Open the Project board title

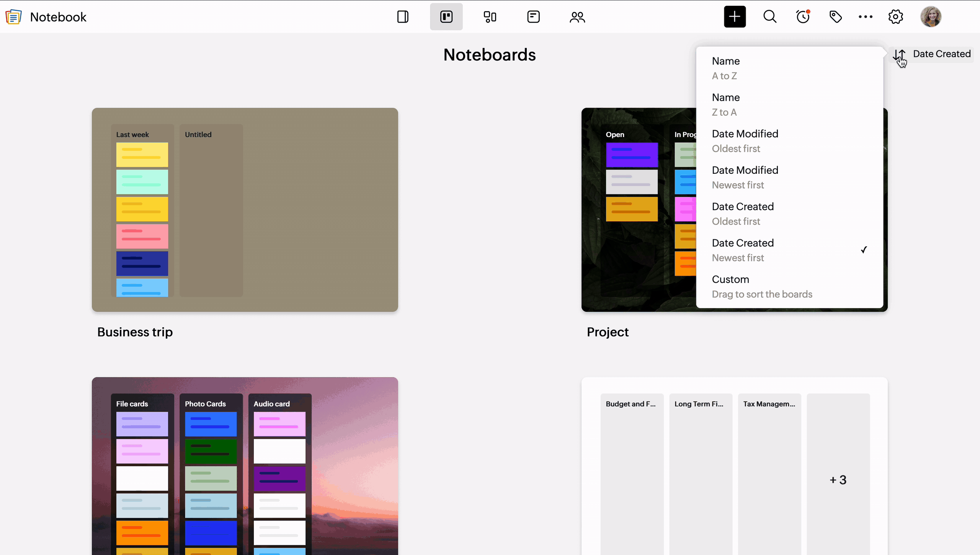(608, 332)
